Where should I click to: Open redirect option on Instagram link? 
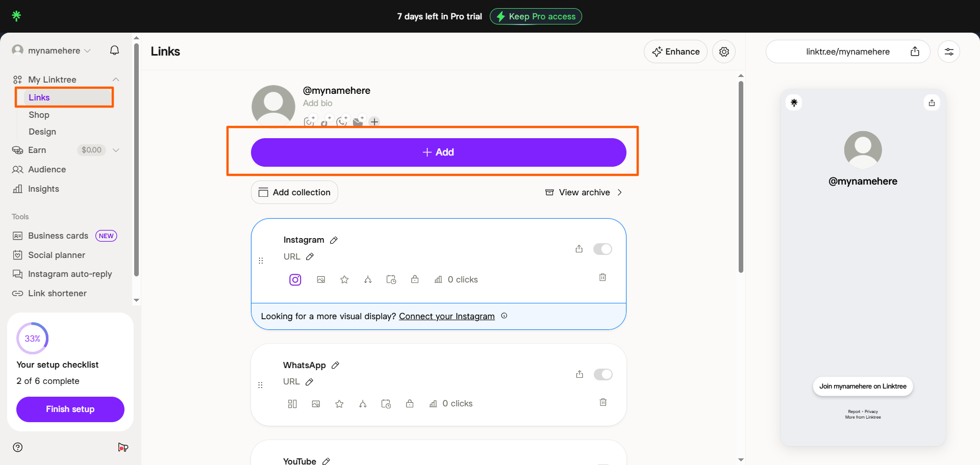(x=368, y=279)
